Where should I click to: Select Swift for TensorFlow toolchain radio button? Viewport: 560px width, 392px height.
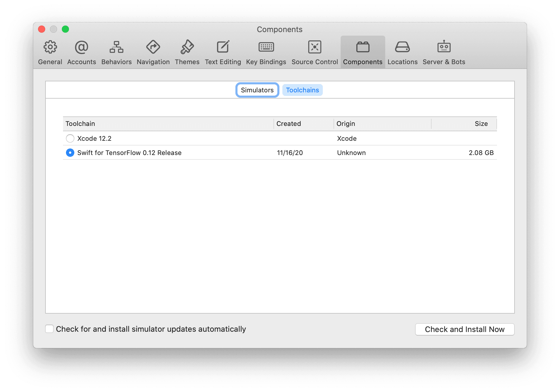[x=70, y=153]
